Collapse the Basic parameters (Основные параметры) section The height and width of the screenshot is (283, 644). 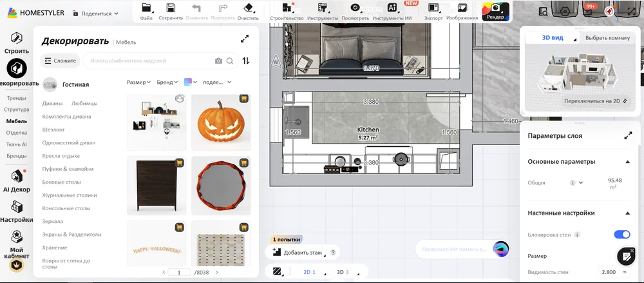(627, 162)
